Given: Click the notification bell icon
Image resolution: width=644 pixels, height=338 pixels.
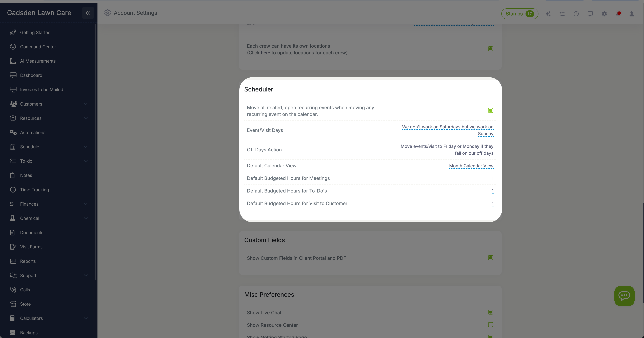Looking at the screenshot, I should (618, 14).
